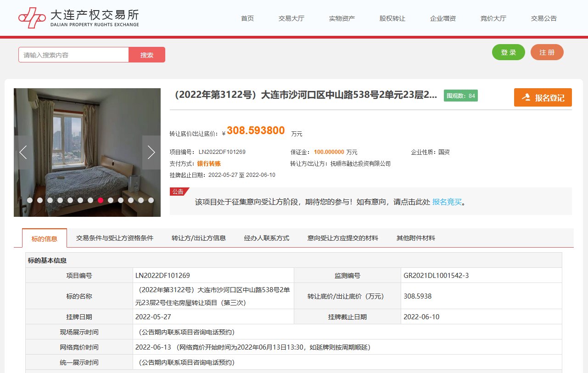Show the next property photo

pos(151,152)
